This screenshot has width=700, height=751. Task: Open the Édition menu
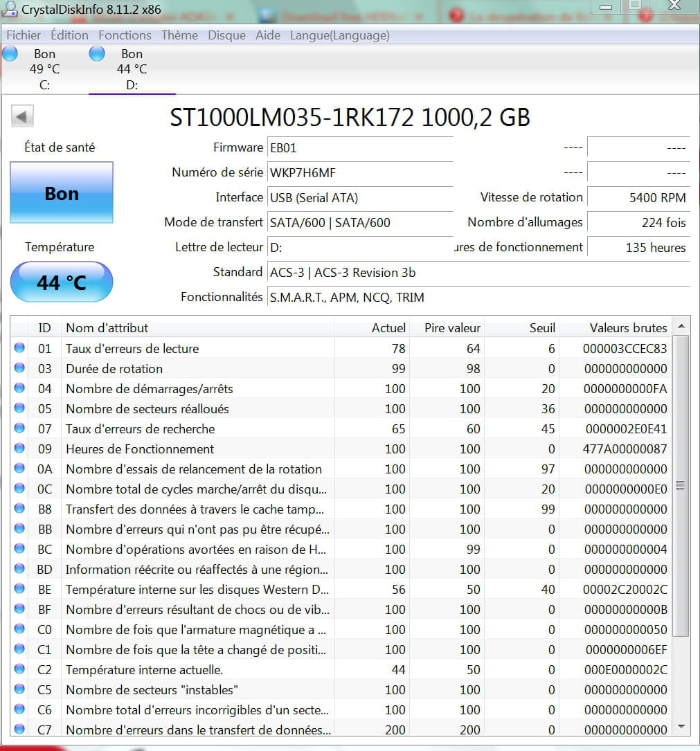point(69,35)
